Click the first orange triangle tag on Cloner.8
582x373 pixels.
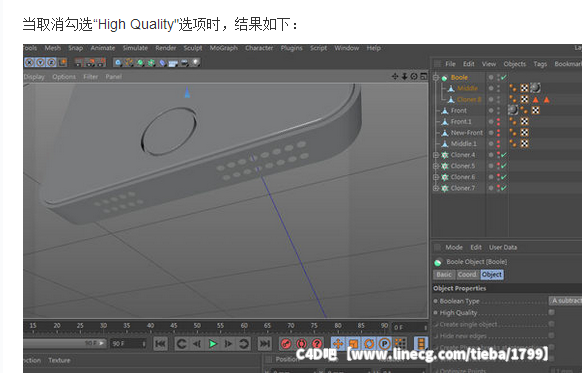point(535,99)
